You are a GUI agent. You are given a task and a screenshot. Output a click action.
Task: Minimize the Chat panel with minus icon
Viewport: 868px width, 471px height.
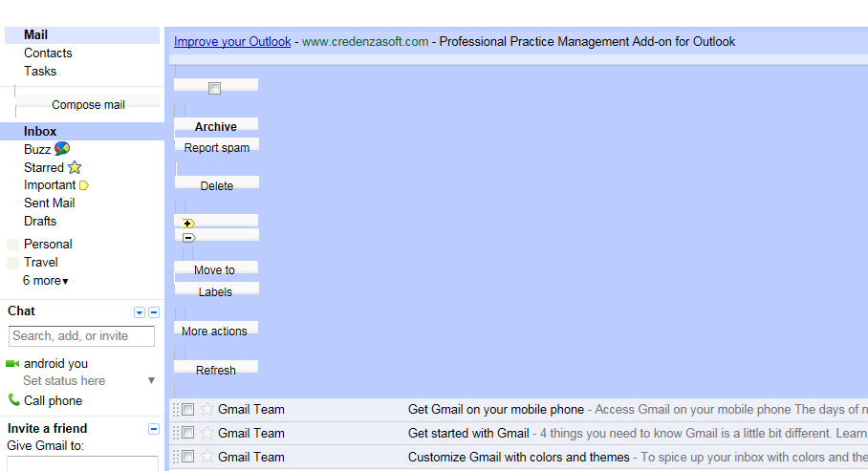click(154, 312)
